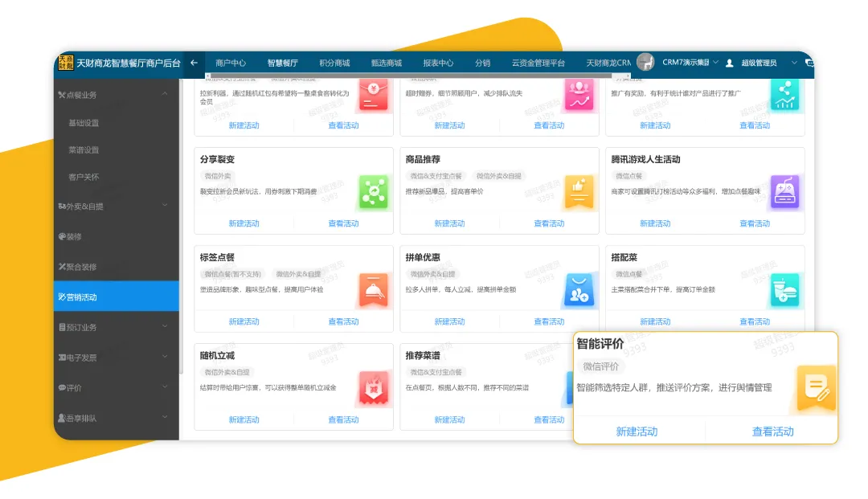Expand the 评价 sidebar chevron
Viewport: 868px width, 499px height.
(x=165, y=387)
